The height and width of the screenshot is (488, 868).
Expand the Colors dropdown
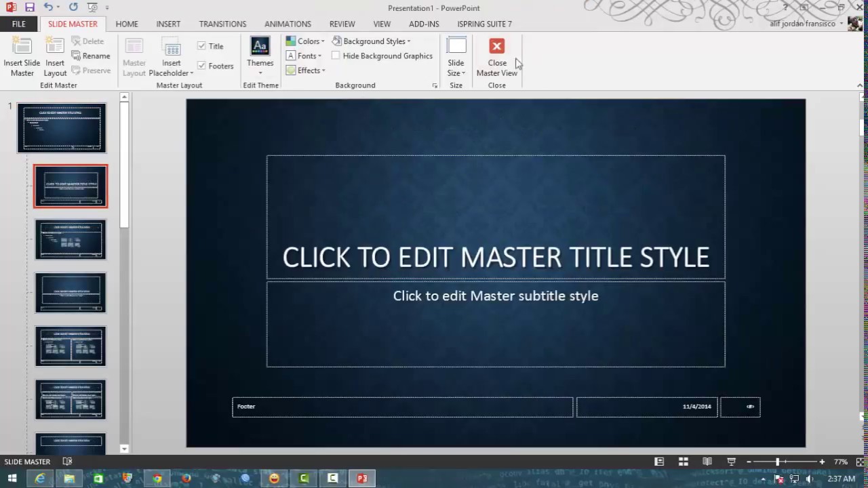(x=305, y=41)
